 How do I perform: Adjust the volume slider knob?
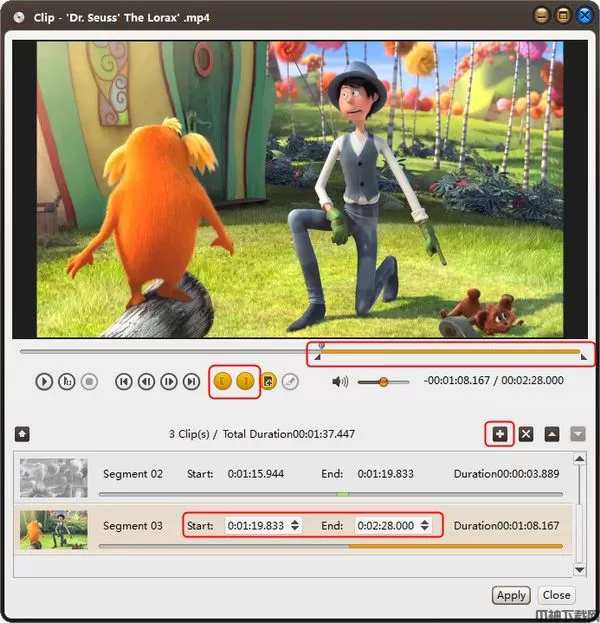coord(383,382)
